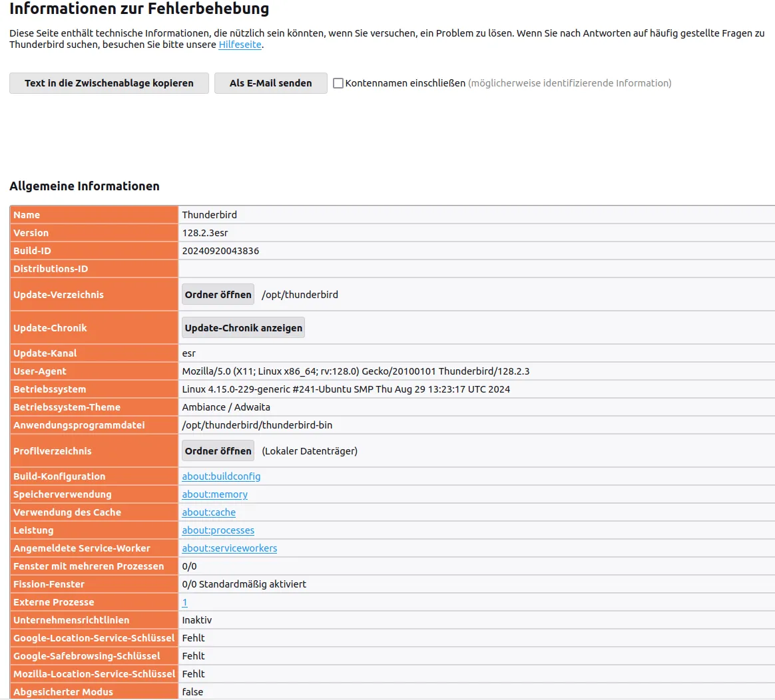Click the 'Allgemeine Informationen' section heading
Viewport: 775px width, 700px height.
coord(85,186)
